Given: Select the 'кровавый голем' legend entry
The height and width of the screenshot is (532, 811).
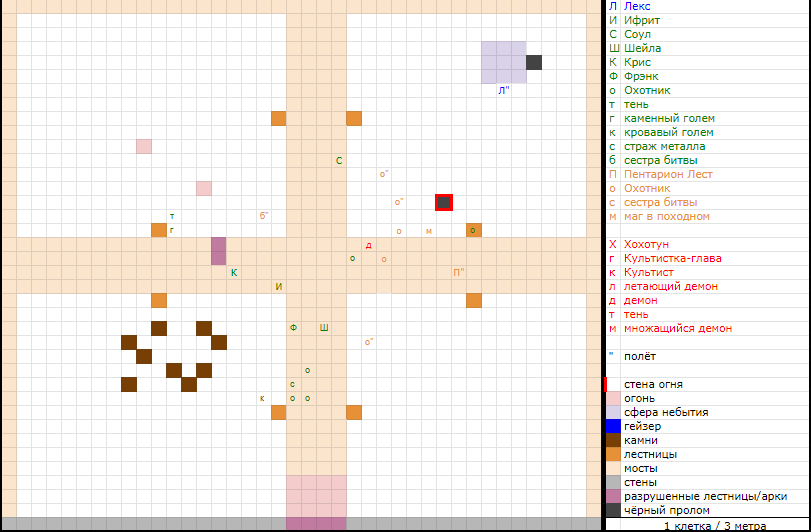Looking at the screenshot, I should [669, 132].
